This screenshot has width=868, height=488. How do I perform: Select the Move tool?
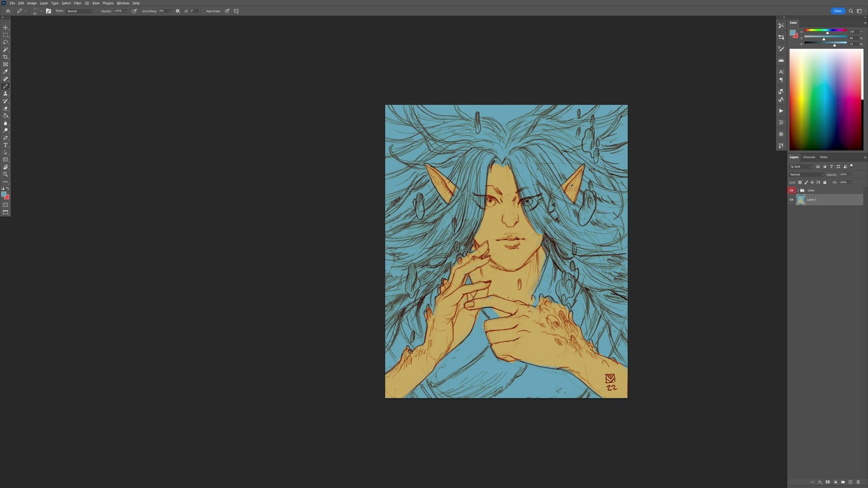click(5, 28)
